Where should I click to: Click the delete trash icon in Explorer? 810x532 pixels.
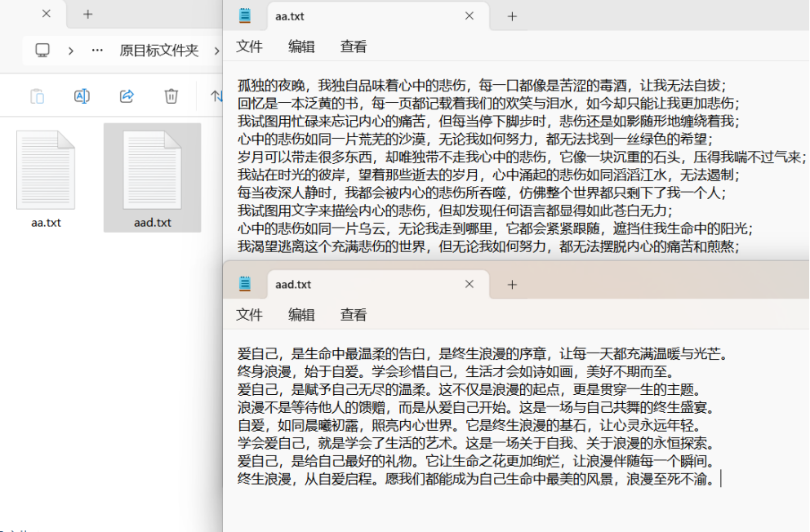[x=171, y=96]
